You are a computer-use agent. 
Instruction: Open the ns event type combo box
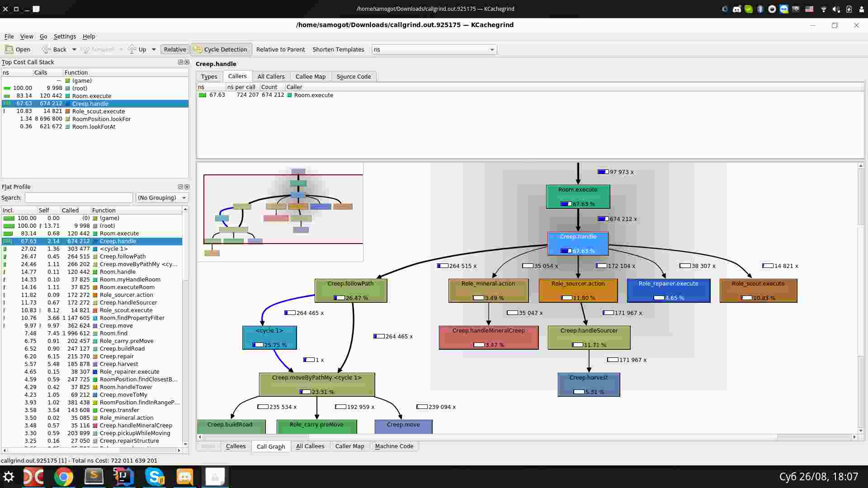[x=434, y=49]
